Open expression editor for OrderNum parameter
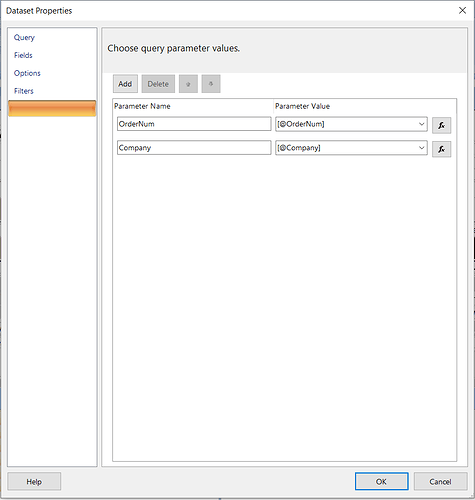The width and height of the screenshot is (475, 500). [x=441, y=125]
